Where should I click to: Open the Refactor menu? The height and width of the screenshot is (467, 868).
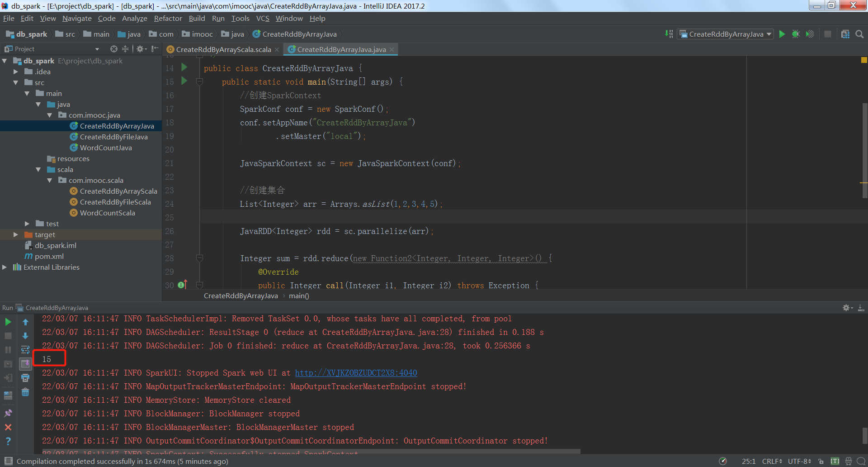(168, 19)
